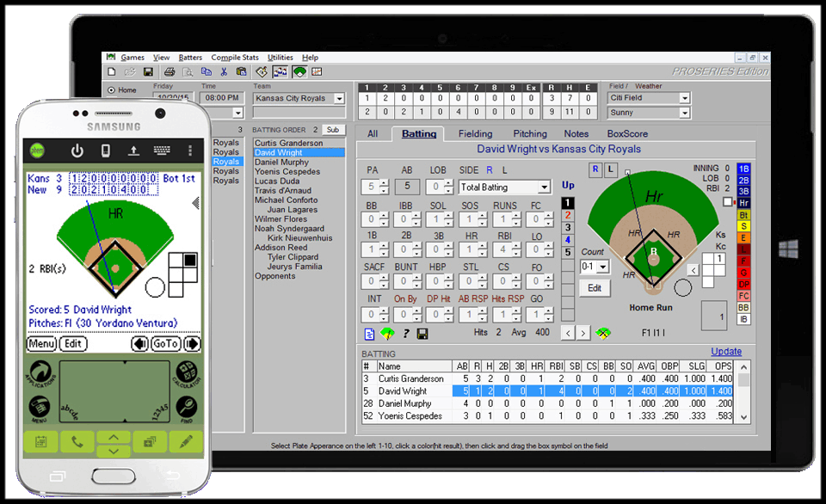Viewport: 826px width, 504px height.
Task: Open the stats grid chart toolbar icon
Action: (x=317, y=71)
